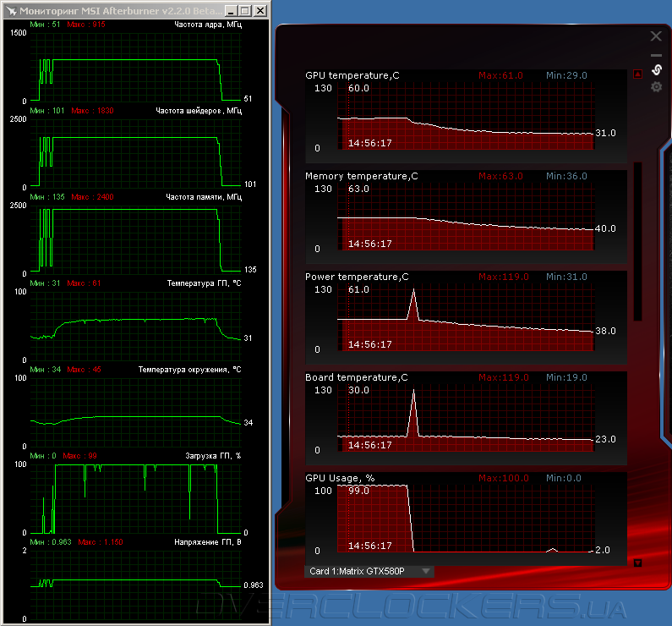
Task: Close the MSI Afterburner monitoring window
Action: (260, 11)
